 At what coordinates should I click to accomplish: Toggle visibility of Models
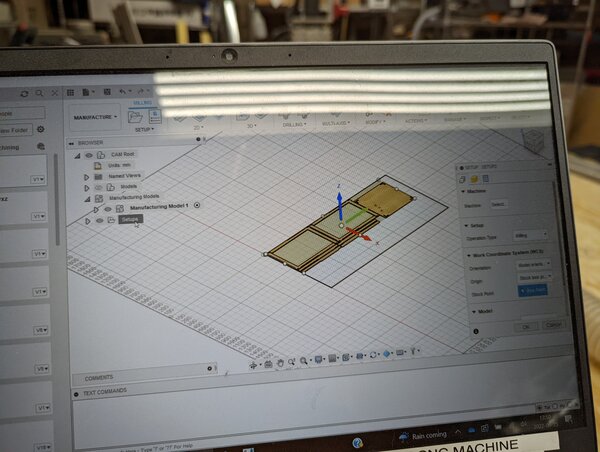coord(99,188)
